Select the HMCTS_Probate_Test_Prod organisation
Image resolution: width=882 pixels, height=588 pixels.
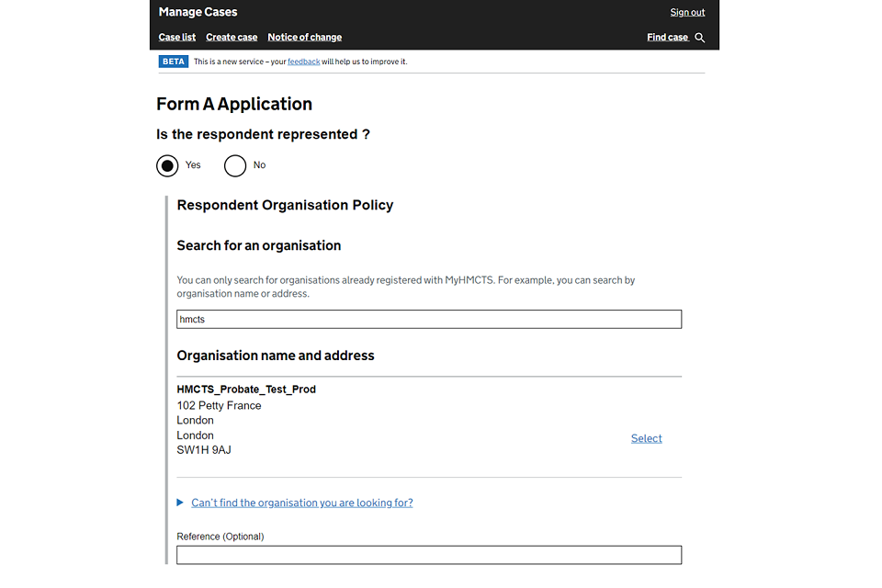[646, 438]
